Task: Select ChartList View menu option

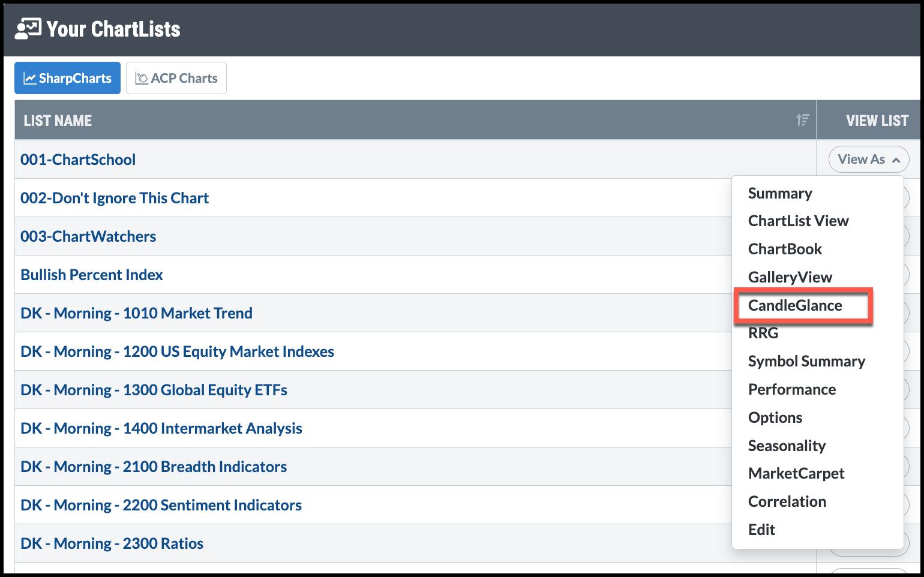Action: pyautogui.click(x=798, y=221)
